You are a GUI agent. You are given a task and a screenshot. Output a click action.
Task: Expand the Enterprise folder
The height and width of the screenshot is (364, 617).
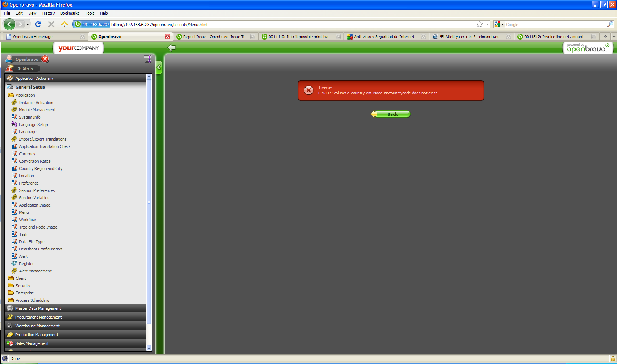point(11,293)
